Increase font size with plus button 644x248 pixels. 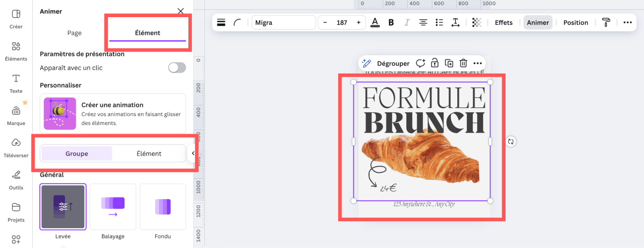(358, 23)
